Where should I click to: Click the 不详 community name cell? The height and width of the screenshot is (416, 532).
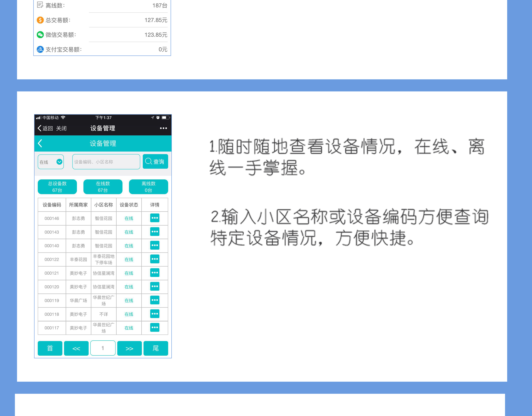[x=104, y=314]
